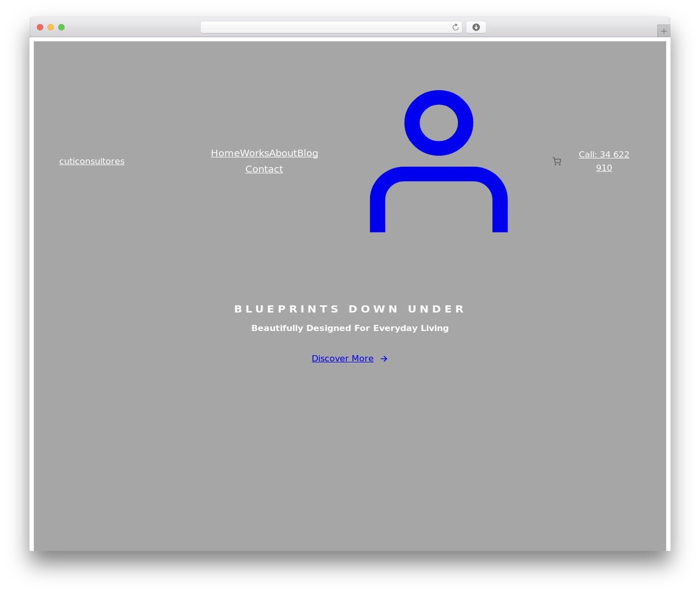Open the Contact menu item
The height and width of the screenshot is (593, 700).
click(264, 169)
